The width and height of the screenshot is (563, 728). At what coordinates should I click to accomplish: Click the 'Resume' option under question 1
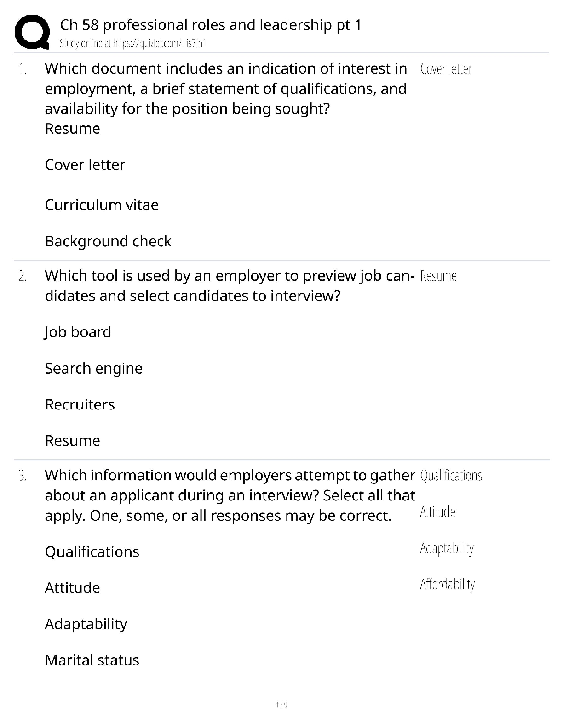coord(72,129)
